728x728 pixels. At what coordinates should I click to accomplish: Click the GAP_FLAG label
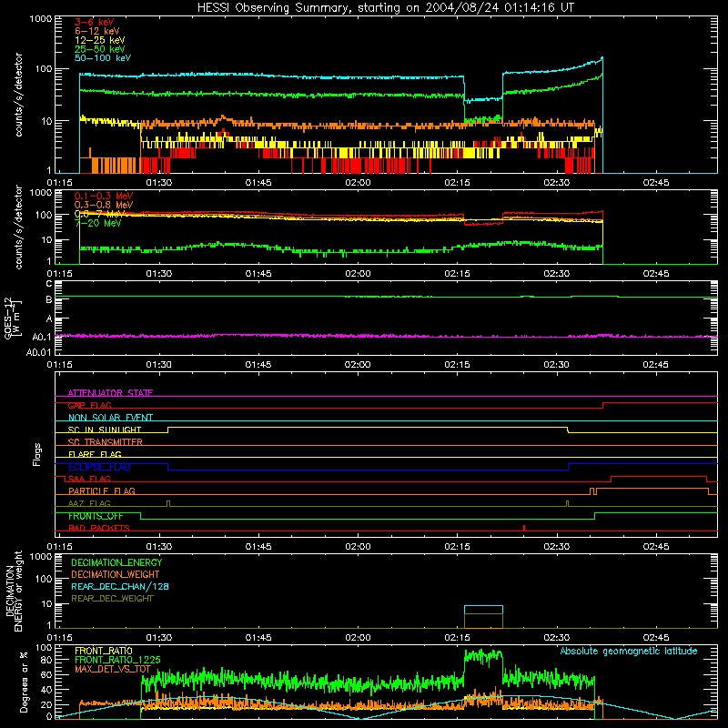89,405
